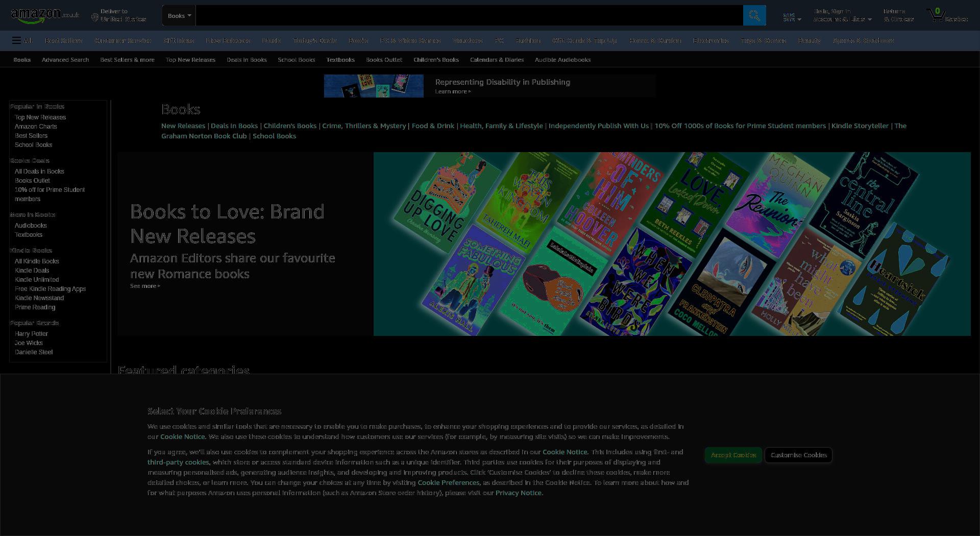Open Amazon Charts in sidebar
Viewport: 980px width, 536px height.
coord(36,127)
